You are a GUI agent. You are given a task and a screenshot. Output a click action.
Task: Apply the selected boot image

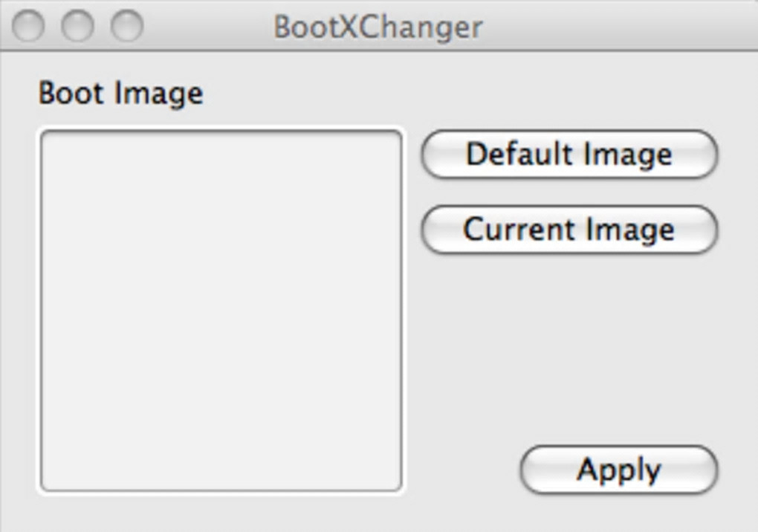coord(618,470)
